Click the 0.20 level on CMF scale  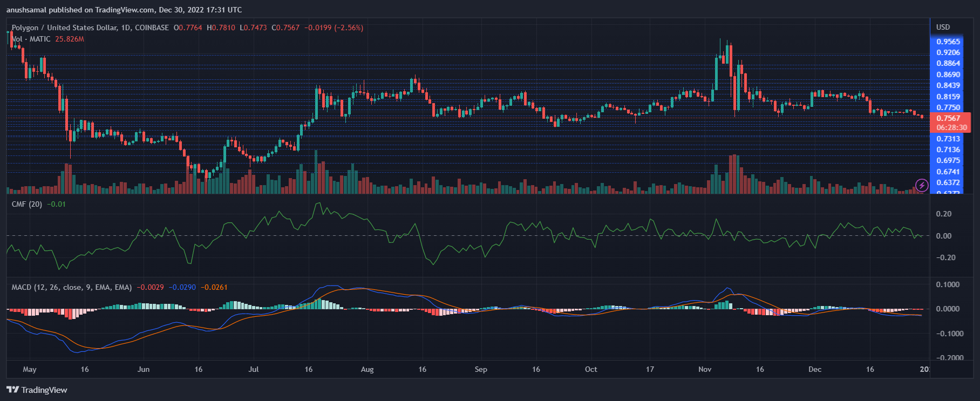[944, 214]
